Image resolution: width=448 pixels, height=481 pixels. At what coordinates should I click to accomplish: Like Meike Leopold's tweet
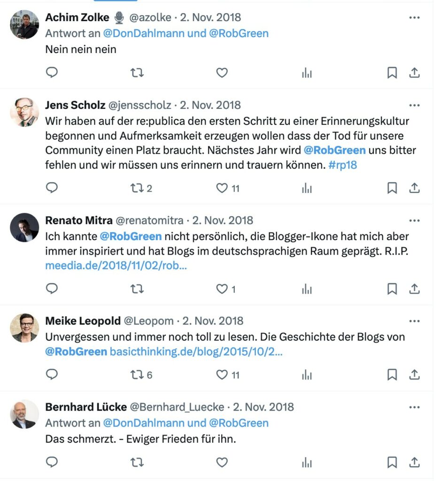pyautogui.click(x=222, y=374)
